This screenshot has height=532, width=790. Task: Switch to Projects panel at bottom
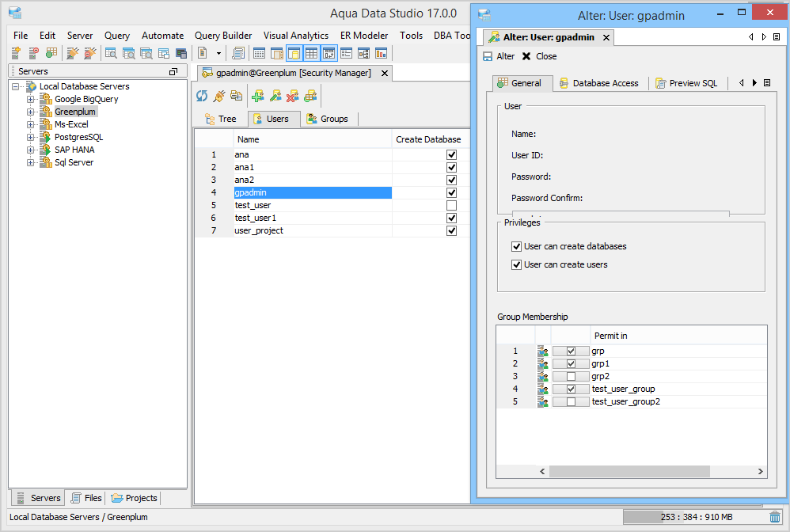(x=134, y=498)
